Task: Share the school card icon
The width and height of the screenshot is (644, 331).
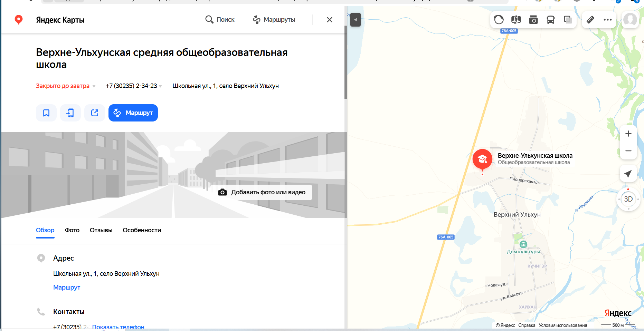Action: pyautogui.click(x=95, y=113)
